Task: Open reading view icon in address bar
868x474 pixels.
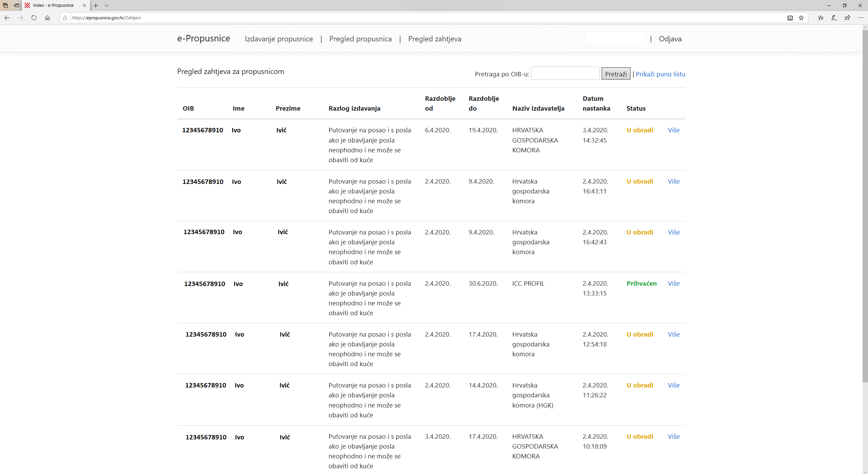Action: 790,18
